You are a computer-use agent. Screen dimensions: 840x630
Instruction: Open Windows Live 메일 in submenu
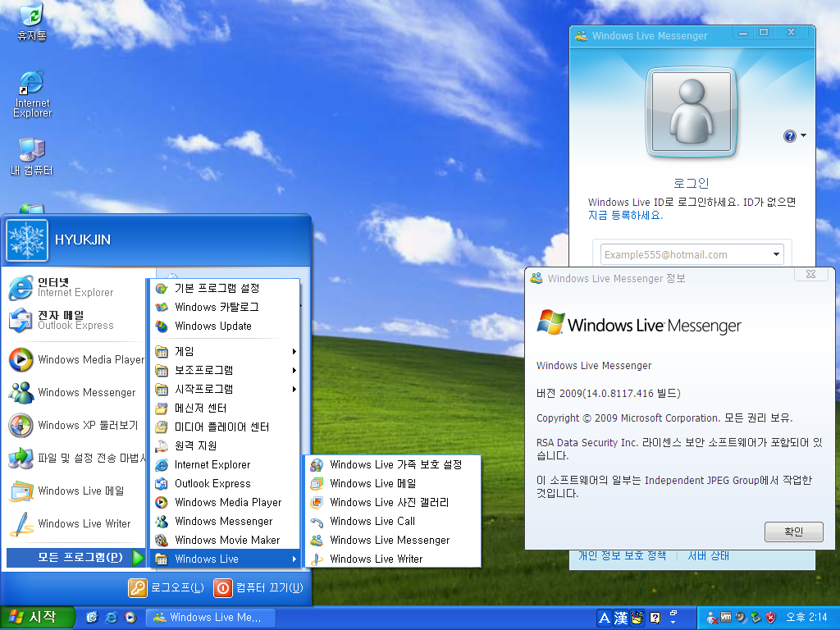tap(393, 483)
